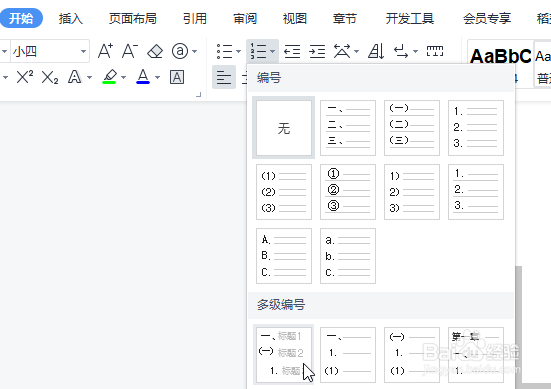Apply superscript X² formatting

[x=25, y=77]
